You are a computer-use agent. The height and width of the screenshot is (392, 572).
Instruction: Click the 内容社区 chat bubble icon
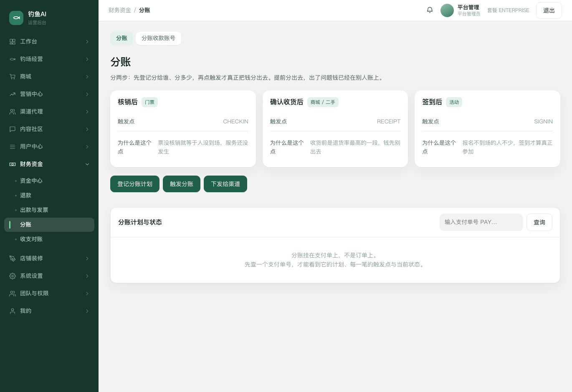[13, 129]
